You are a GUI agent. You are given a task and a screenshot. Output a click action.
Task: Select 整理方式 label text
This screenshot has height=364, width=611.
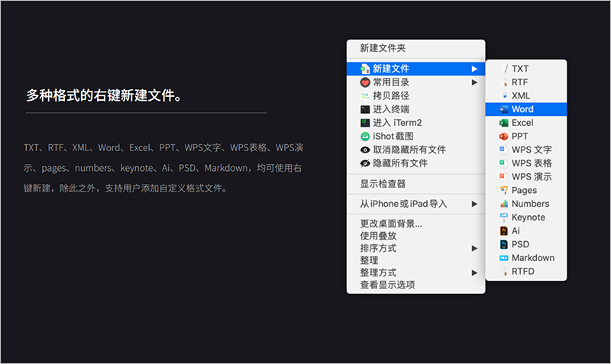(x=378, y=273)
